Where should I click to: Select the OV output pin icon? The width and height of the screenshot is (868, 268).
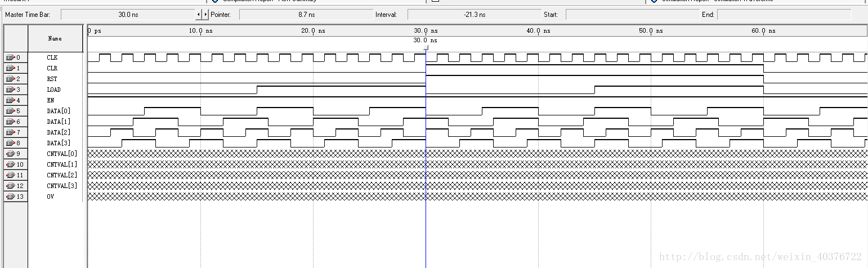pyautogui.click(x=10, y=196)
